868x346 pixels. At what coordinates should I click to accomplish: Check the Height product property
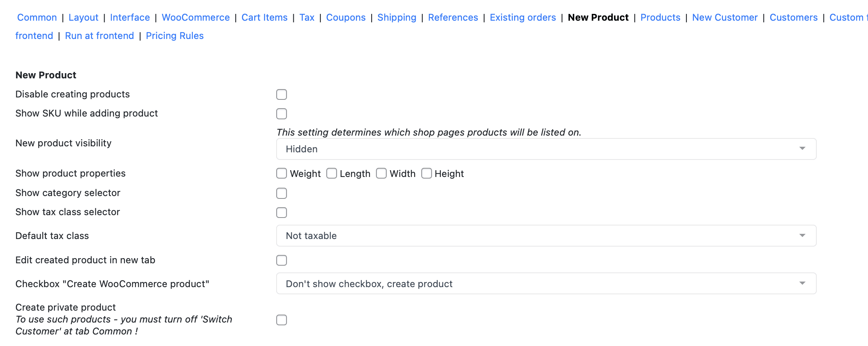point(427,173)
